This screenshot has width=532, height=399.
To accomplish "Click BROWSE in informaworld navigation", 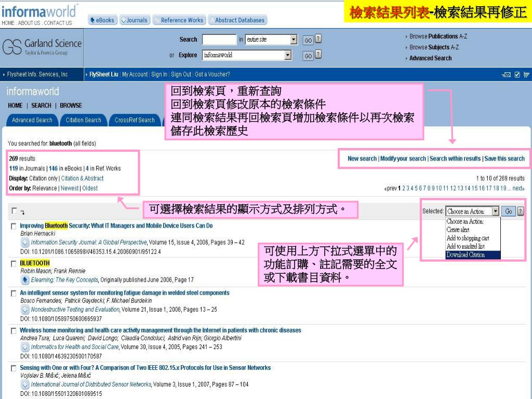I will click(x=71, y=105).
